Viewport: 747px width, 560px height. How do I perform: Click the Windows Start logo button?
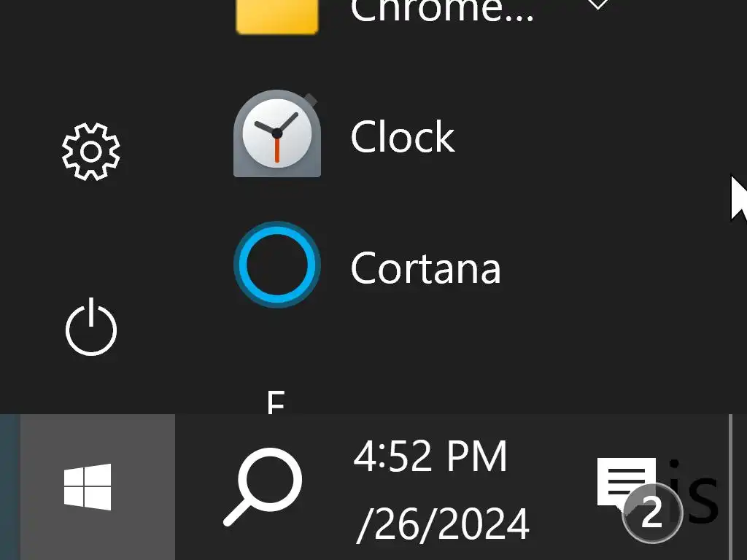[88, 486]
